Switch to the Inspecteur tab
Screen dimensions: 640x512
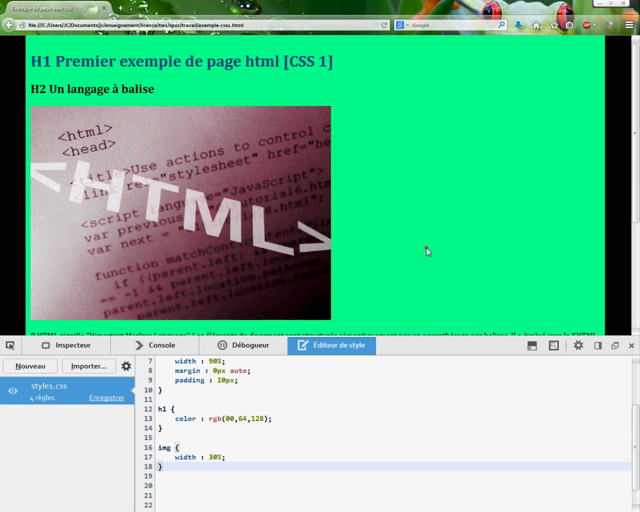65,345
